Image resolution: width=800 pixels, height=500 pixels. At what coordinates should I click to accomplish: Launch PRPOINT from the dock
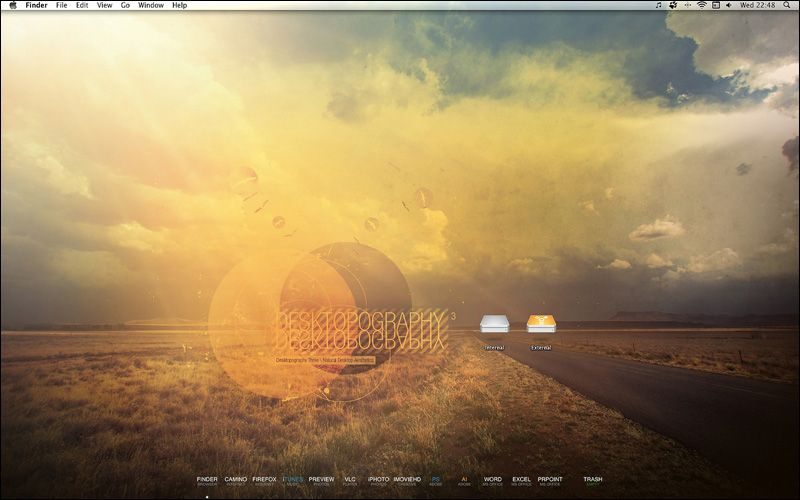click(550, 481)
